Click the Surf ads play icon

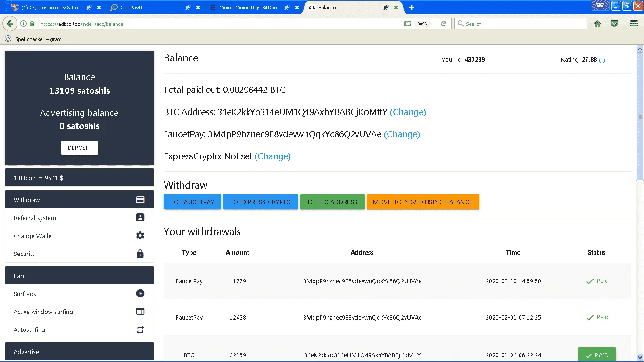[140, 294]
